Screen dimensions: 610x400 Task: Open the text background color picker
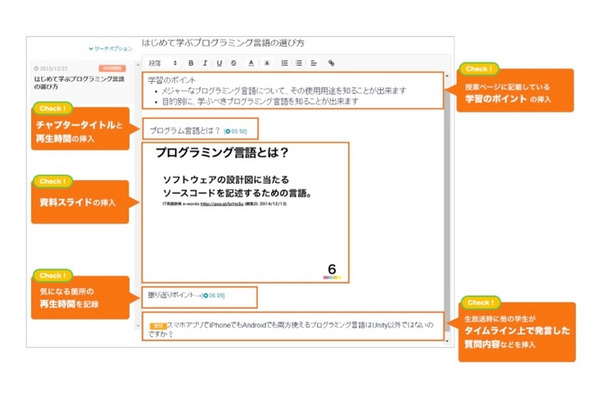click(267, 63)
